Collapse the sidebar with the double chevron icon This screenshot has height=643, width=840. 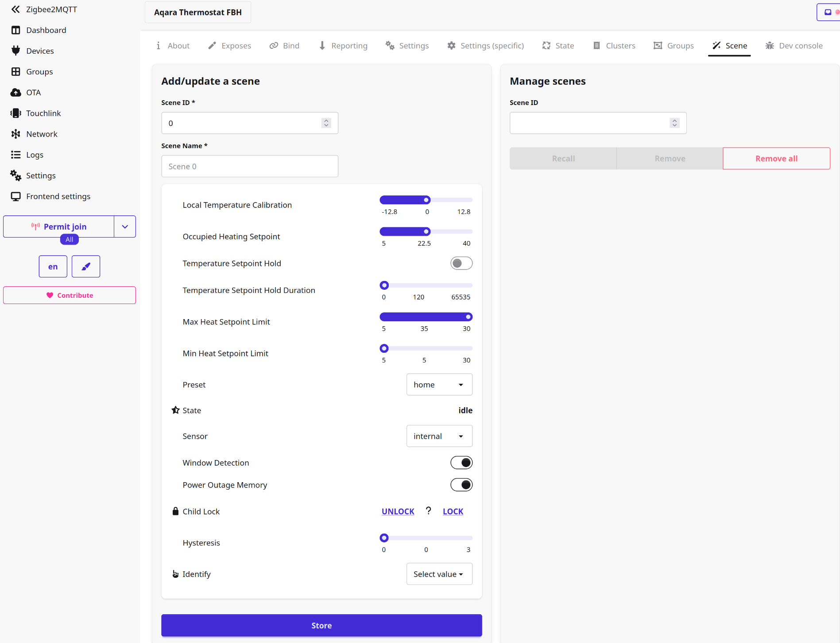point(15,9)
